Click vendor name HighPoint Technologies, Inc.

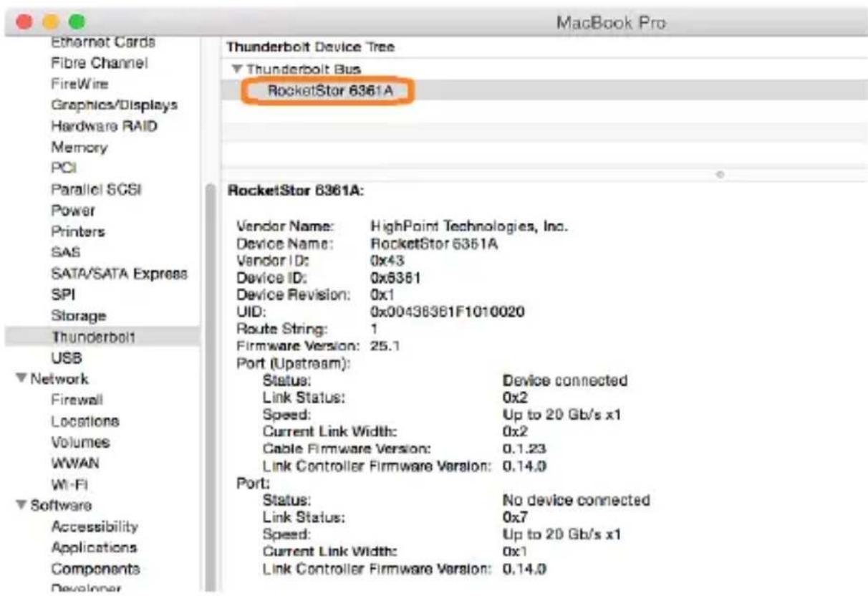(469, 227)
